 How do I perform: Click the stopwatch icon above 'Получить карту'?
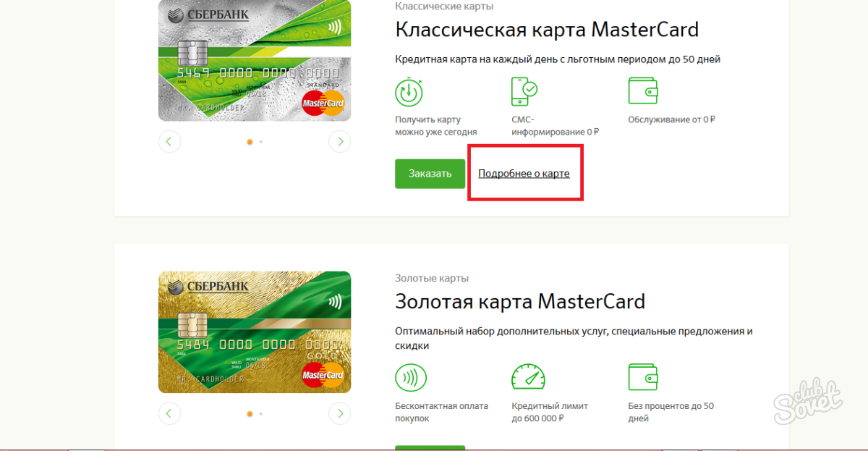pyautogui.click(x=411, y=92)
